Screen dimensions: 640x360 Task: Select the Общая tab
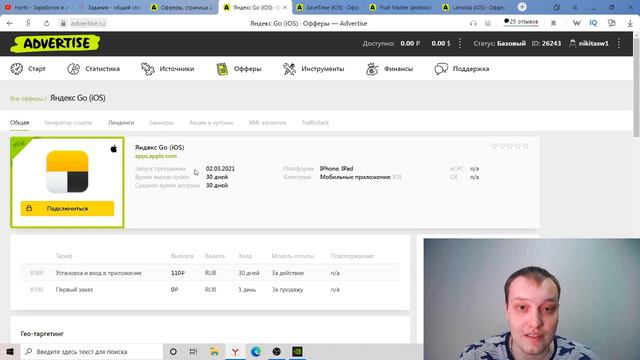click(20, 122)
